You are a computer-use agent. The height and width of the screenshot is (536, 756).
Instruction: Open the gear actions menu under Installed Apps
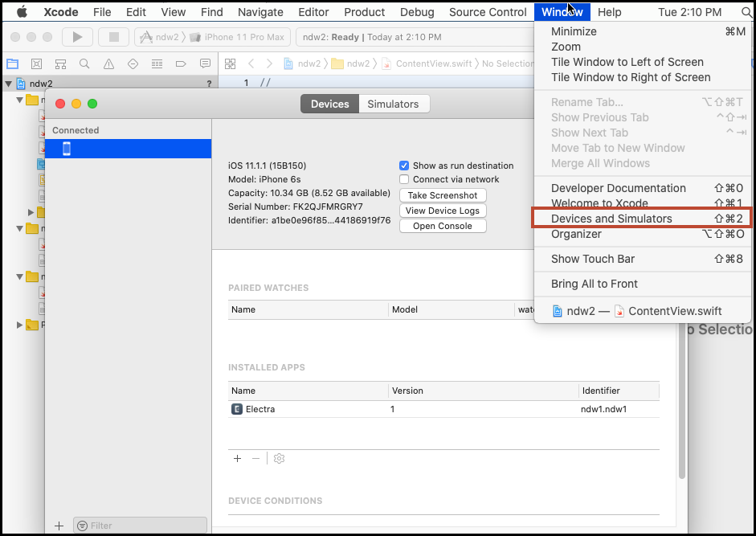279,458
